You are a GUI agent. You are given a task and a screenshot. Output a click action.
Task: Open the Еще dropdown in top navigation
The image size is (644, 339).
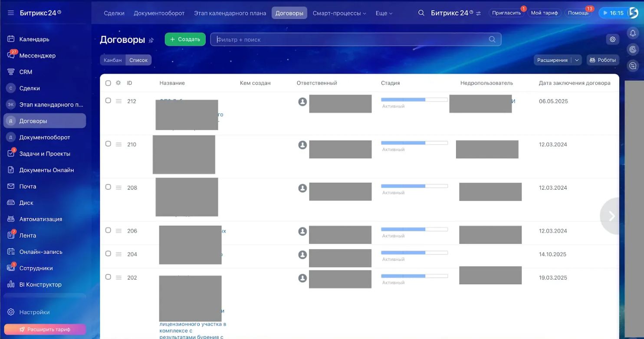tap(384, 13)
